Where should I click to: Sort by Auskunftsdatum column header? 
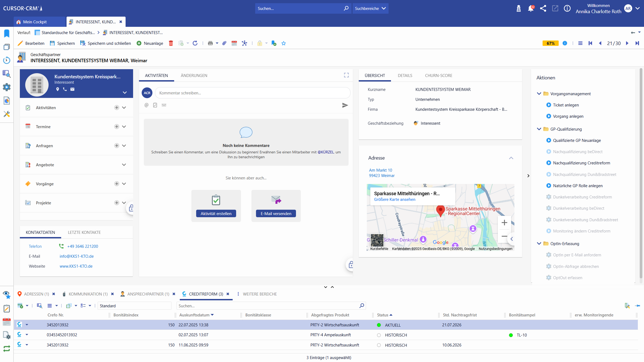click(195, 315)
